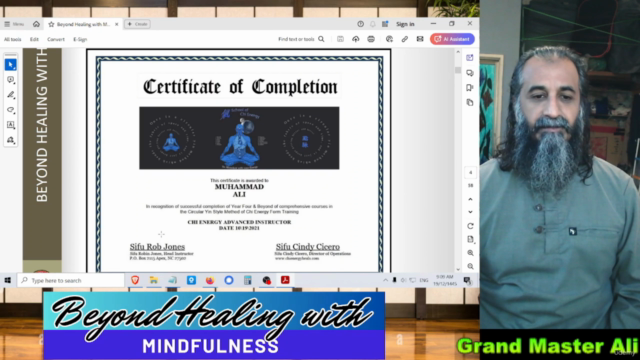This screenshot has width=640, height=360.
Task: Click the Zoom out magnifier icon
Action: (470, 266)
